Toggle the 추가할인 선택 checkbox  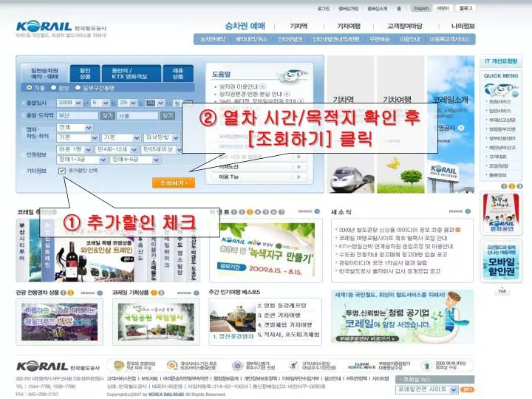[62, 171]
